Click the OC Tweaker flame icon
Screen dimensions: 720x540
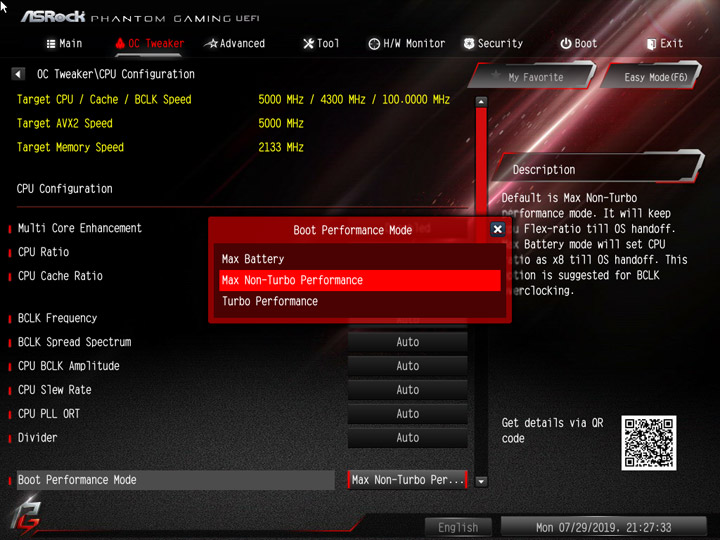(120, 43)
